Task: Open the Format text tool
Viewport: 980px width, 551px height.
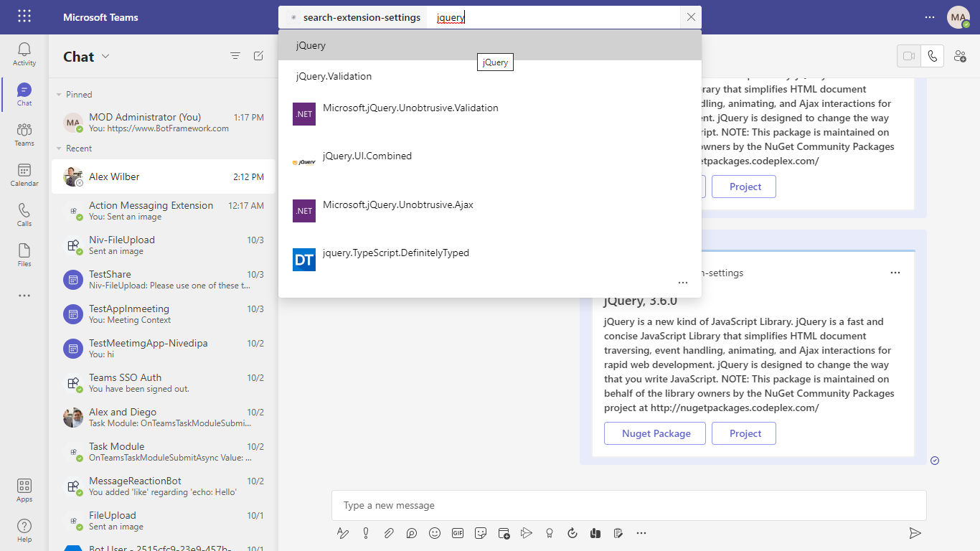Action: pos(342,533)
